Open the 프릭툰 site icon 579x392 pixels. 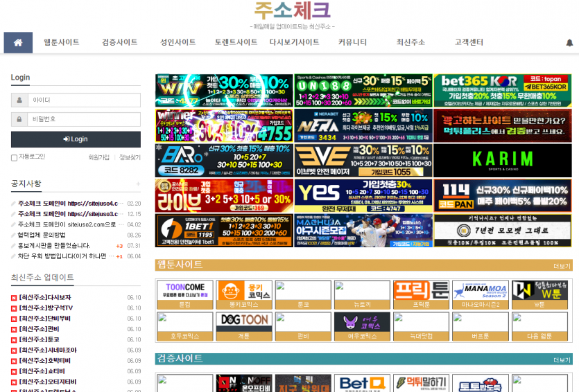421,294
